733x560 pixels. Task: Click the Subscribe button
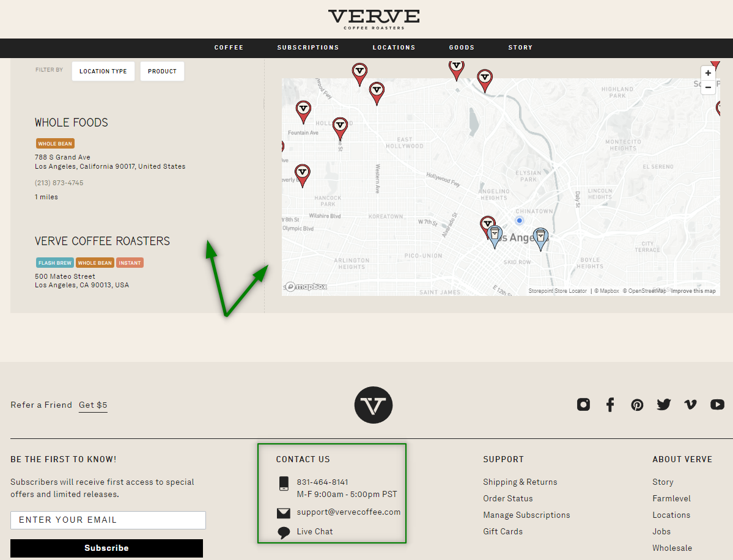(x=106, y=548)
